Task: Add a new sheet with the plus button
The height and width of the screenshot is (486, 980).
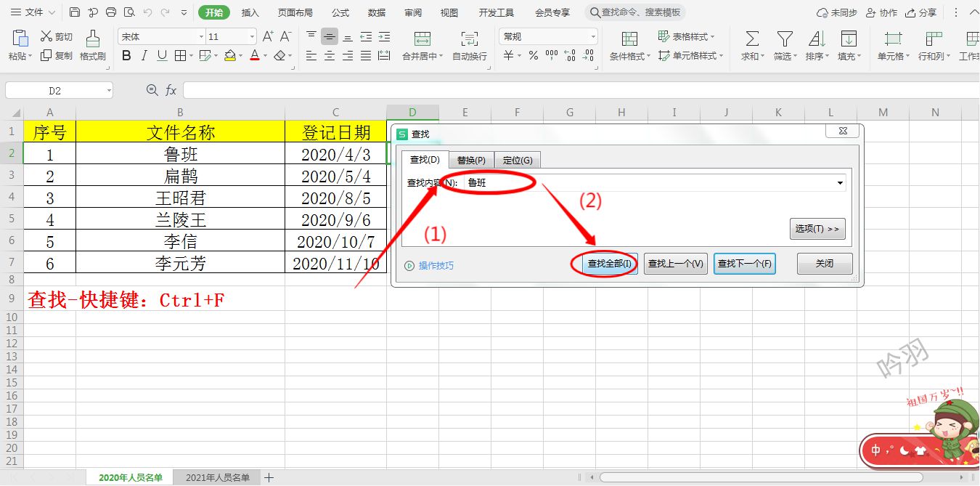Action: click(269, 477)
